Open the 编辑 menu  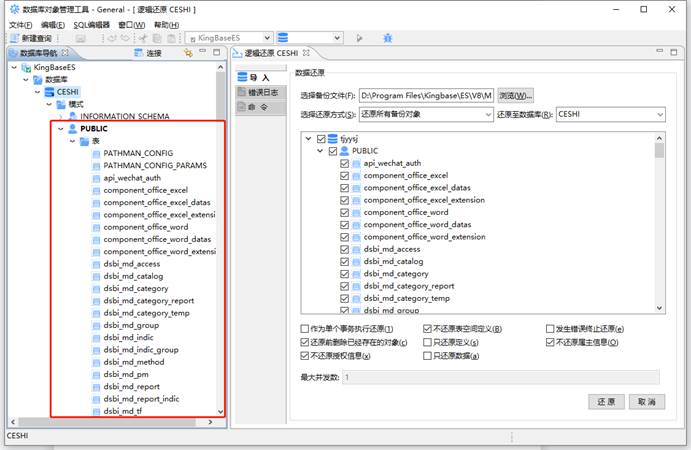click(53, 25)
